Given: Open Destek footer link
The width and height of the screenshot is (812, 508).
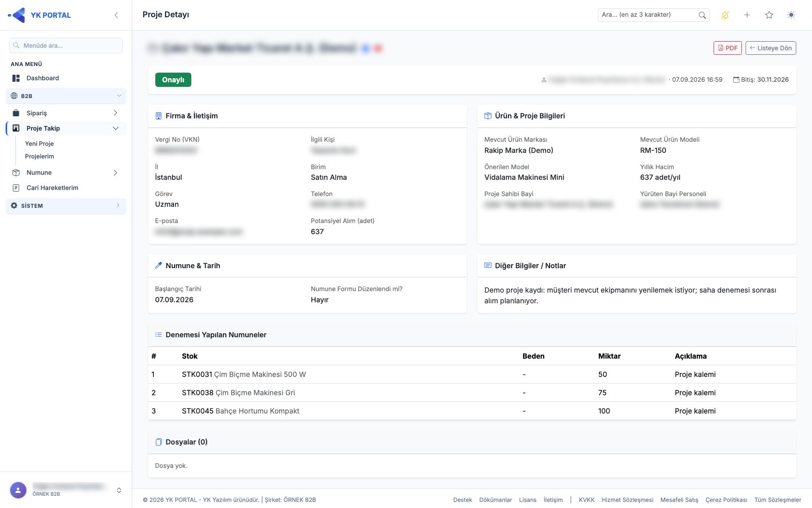Looking at the screenshot, I should (462, 500).
